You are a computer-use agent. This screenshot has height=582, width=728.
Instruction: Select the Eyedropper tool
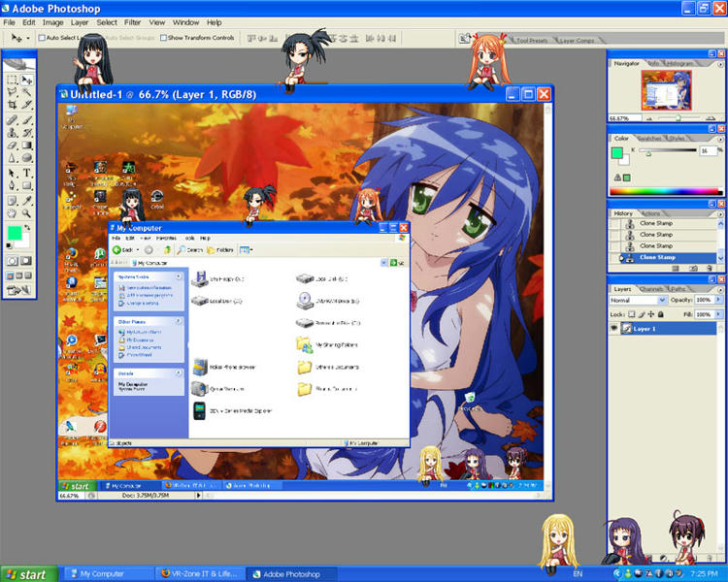click(x=27, y=201)
